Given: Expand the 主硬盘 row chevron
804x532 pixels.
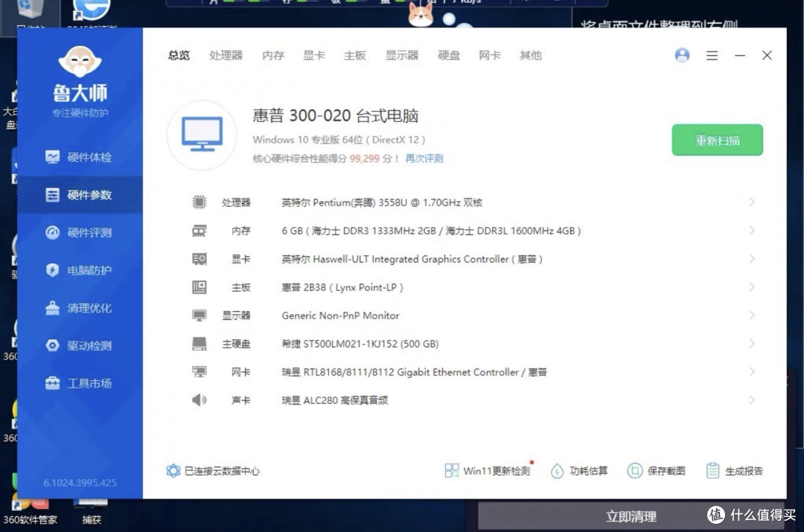Looking at the screenshot, I should pyautogui.click(x=752, y=344).
